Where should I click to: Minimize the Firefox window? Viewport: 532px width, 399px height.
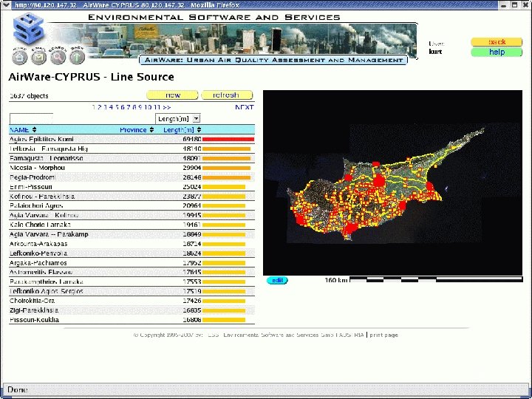tap(504, 4)
